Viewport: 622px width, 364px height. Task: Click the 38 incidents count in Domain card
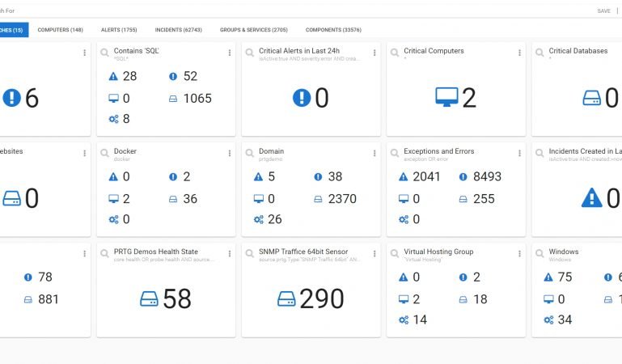[335, 176]
